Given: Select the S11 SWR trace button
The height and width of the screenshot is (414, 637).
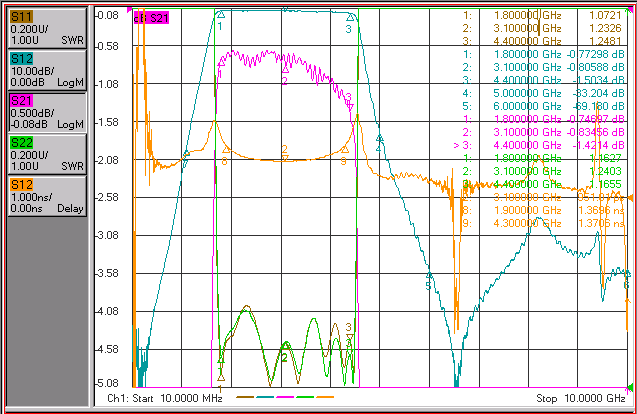Looking at the screenshot, I should tap(47, 28).
